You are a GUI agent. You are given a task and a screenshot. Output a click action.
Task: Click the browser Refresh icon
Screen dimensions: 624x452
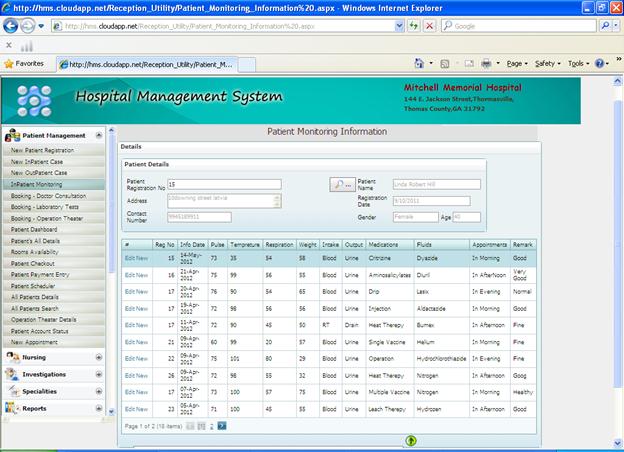tap(412, 26)
